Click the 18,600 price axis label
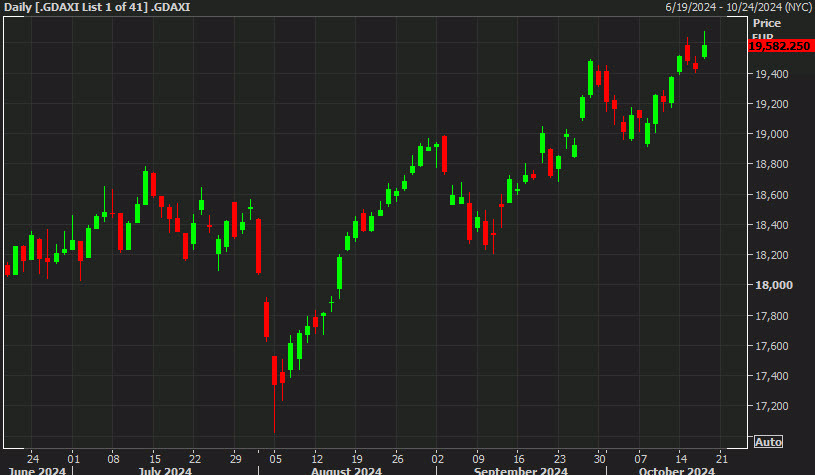 771,195
